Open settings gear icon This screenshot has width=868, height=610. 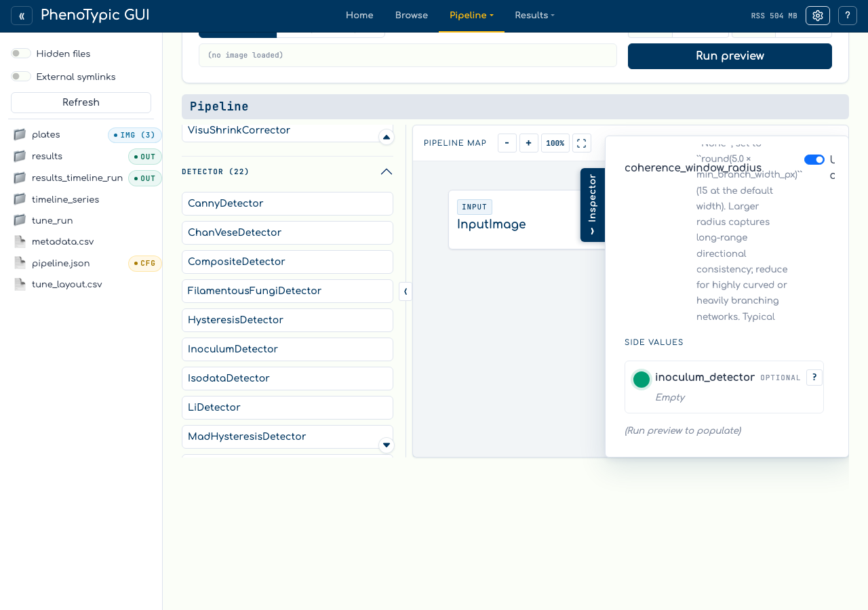pos(818,16)
